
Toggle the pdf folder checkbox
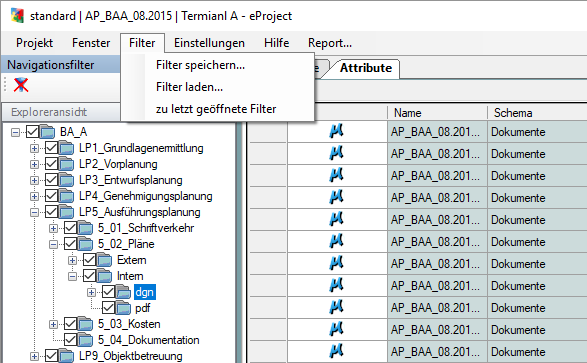point(109,308)
